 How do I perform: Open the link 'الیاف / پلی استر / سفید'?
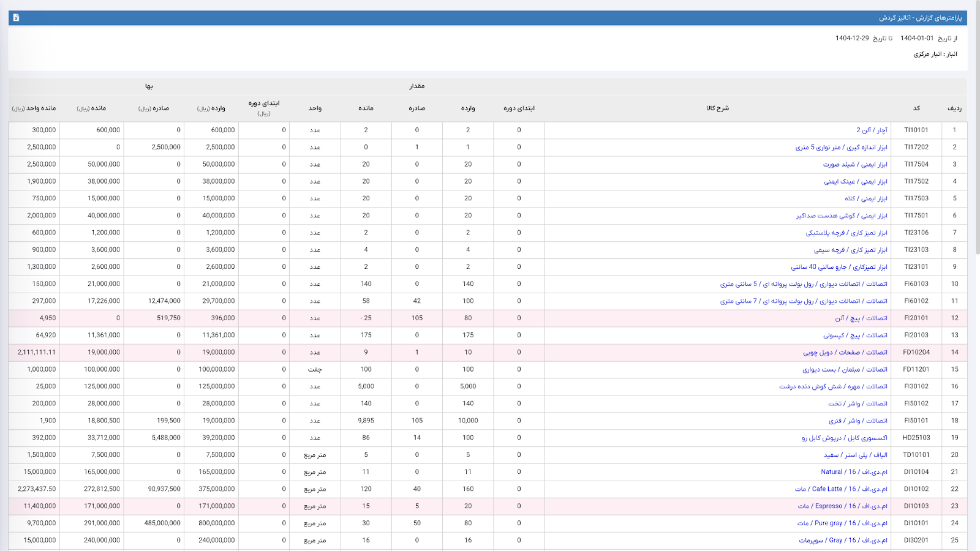coord(855,455)
